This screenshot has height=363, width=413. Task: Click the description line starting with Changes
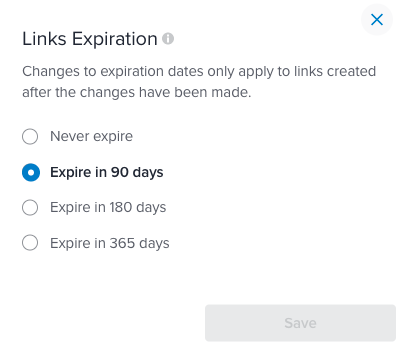[199, 72]
